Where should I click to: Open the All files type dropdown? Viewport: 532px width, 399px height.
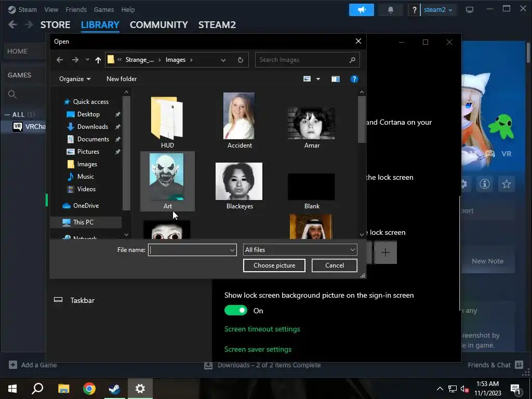[300, 250]
